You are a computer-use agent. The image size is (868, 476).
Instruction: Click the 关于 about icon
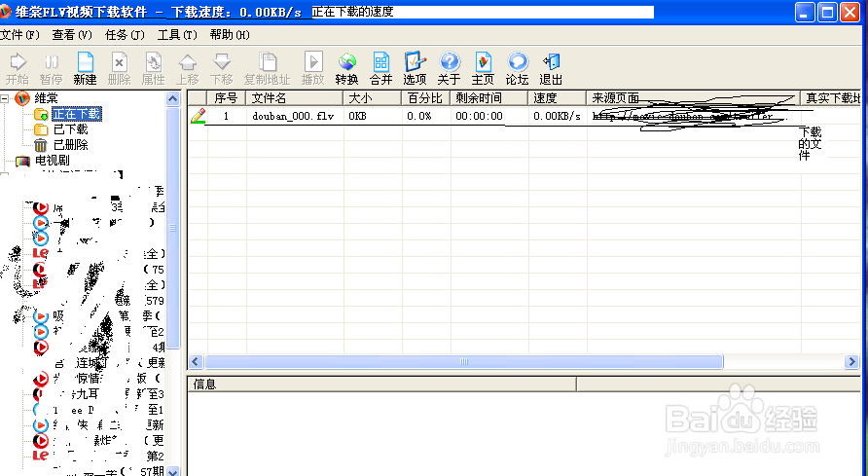[449, 62]
